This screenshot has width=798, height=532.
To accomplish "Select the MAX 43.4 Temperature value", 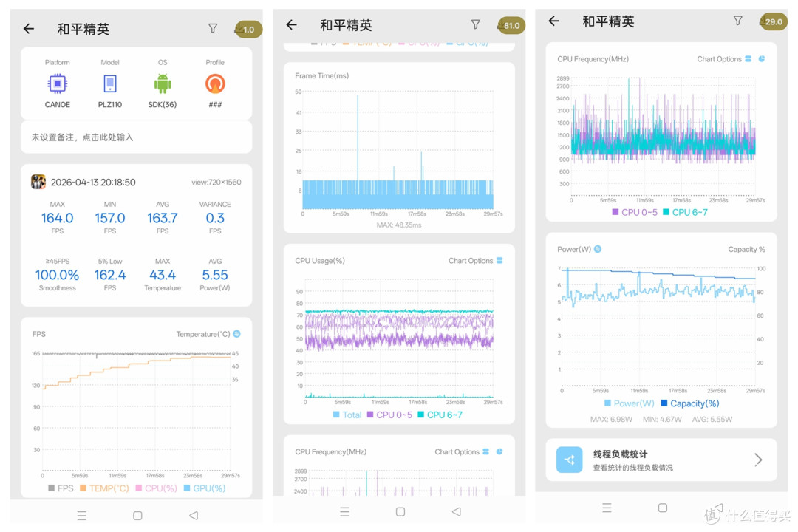I will pos(163,275).
